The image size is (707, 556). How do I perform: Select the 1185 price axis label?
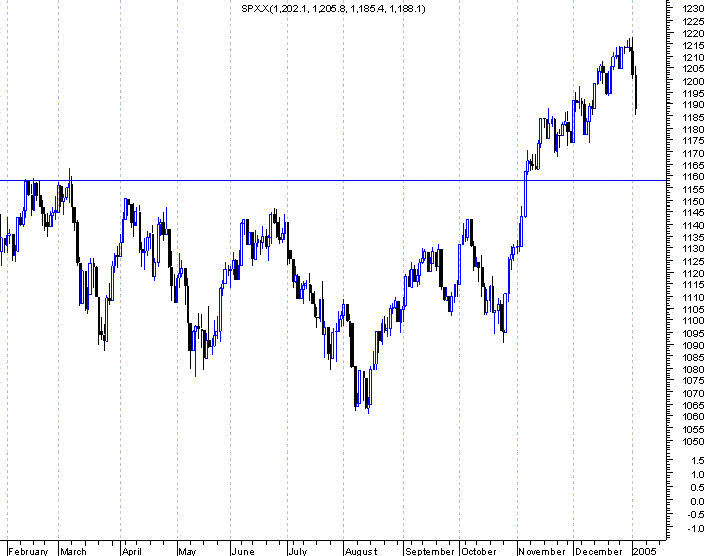pos(693,117)
